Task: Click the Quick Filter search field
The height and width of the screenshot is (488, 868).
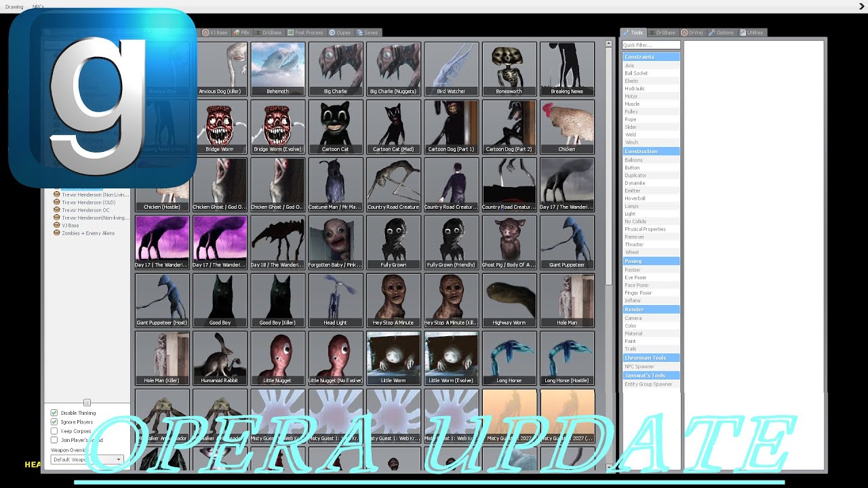Action: (x=651, y=45)
